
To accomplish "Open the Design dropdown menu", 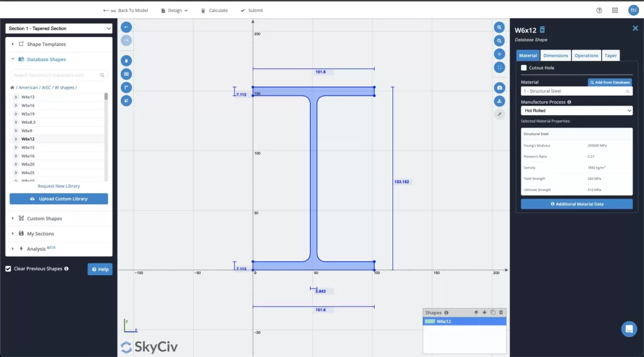I will [x=175, y=10].
